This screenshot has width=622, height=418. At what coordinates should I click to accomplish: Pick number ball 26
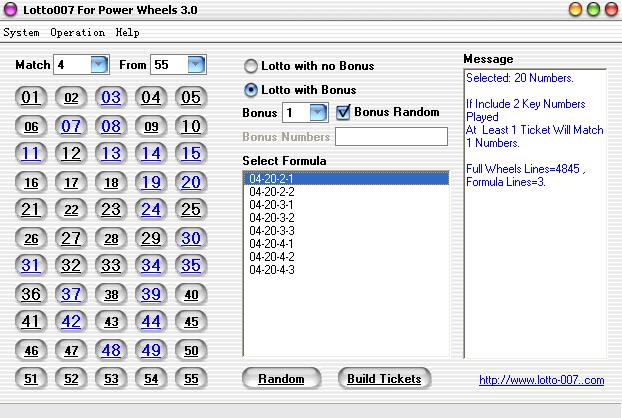[x=31, y=238]
